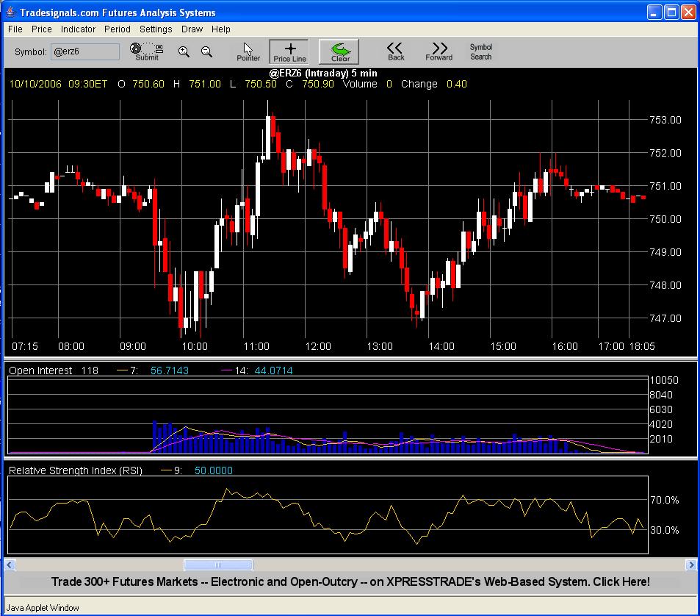Click the XPRESSTRADE advertisement banner link
The width and height of the screenshot is (700, 616).
(x=350, y=581)
